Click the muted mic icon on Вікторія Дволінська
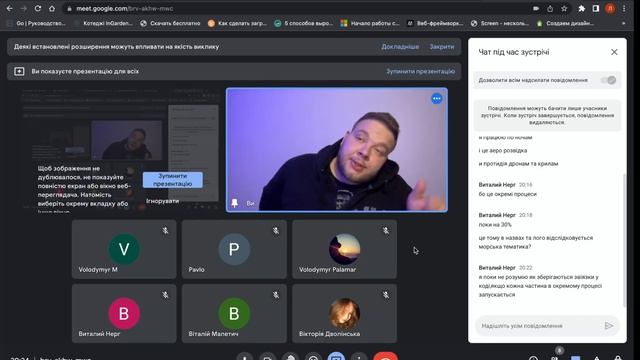 (386, 295)
